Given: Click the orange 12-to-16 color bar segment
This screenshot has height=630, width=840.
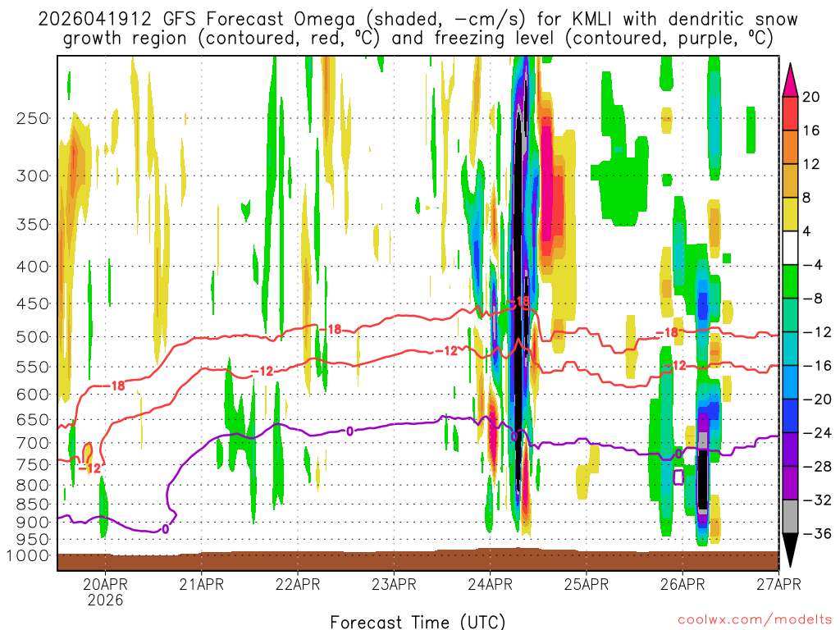Looking at the screenshot, I should pos(790,147).
